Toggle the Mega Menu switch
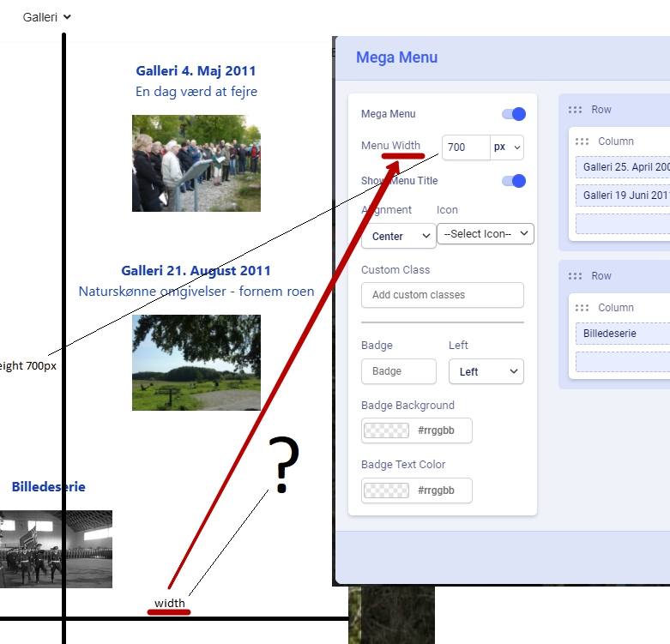 pos(513,114)
